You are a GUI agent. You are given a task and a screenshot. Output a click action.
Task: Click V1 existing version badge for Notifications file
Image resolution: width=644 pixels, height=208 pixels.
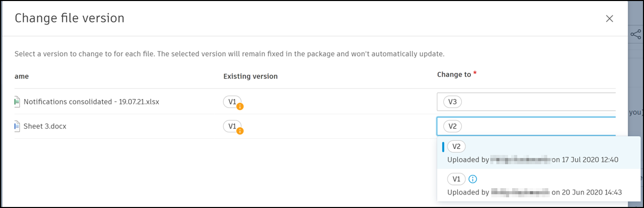pos(231,101)
